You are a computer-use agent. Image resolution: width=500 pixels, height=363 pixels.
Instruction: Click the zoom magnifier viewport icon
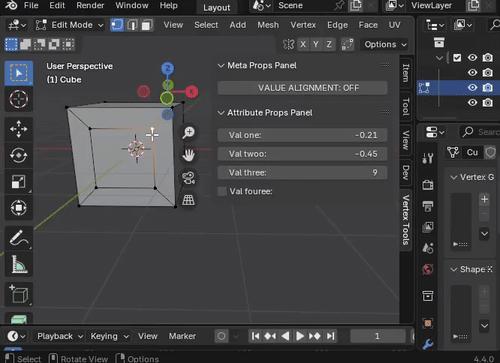(189, 132)
